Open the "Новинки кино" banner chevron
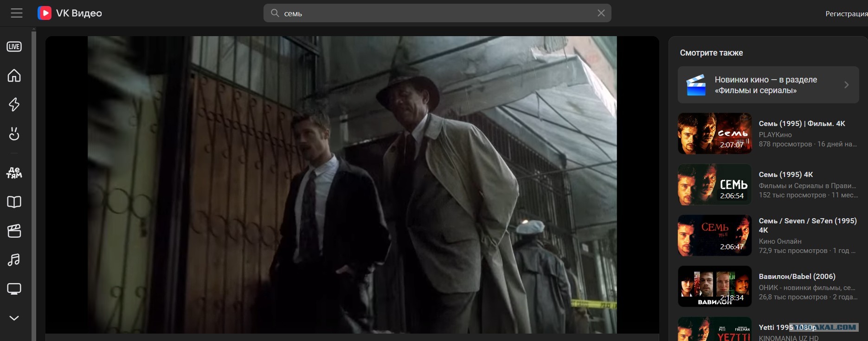The height and width of the screenshot is (341, 868). tap(846, 85)
